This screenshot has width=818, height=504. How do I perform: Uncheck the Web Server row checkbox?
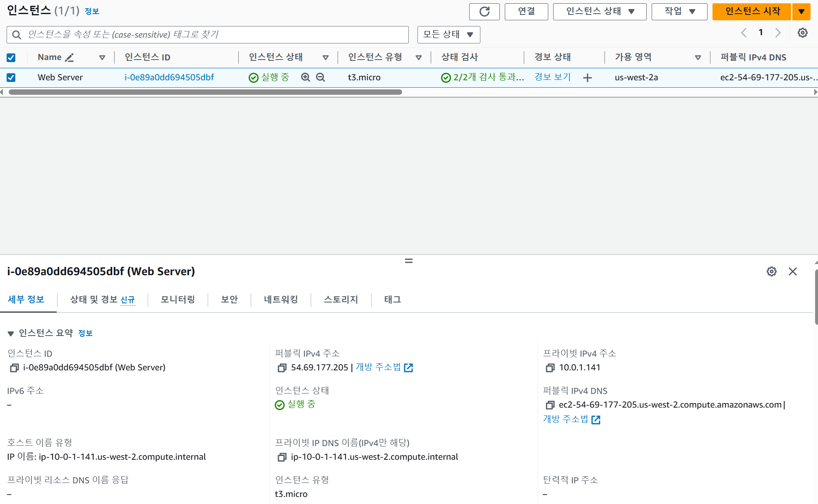coord(11,77)
